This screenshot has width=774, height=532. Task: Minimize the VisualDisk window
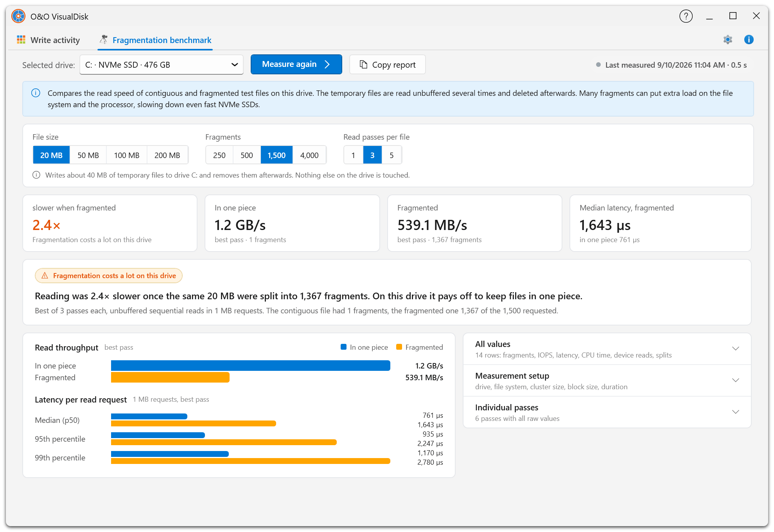click(709, 16)
